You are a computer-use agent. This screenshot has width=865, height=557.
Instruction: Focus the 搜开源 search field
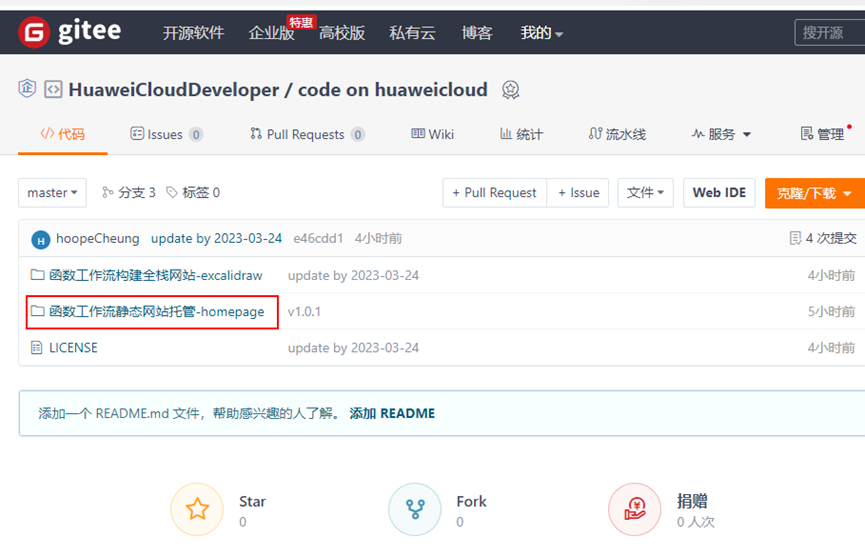coord(830,33)
